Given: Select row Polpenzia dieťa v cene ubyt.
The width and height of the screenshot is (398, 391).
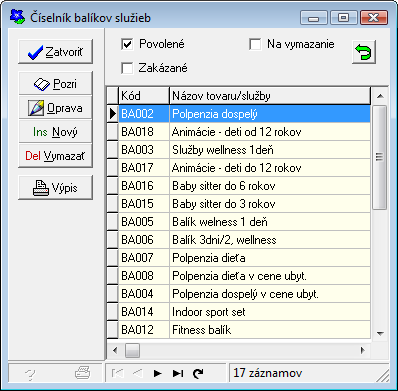Looking at the screenshot, I should pos(239,276).
